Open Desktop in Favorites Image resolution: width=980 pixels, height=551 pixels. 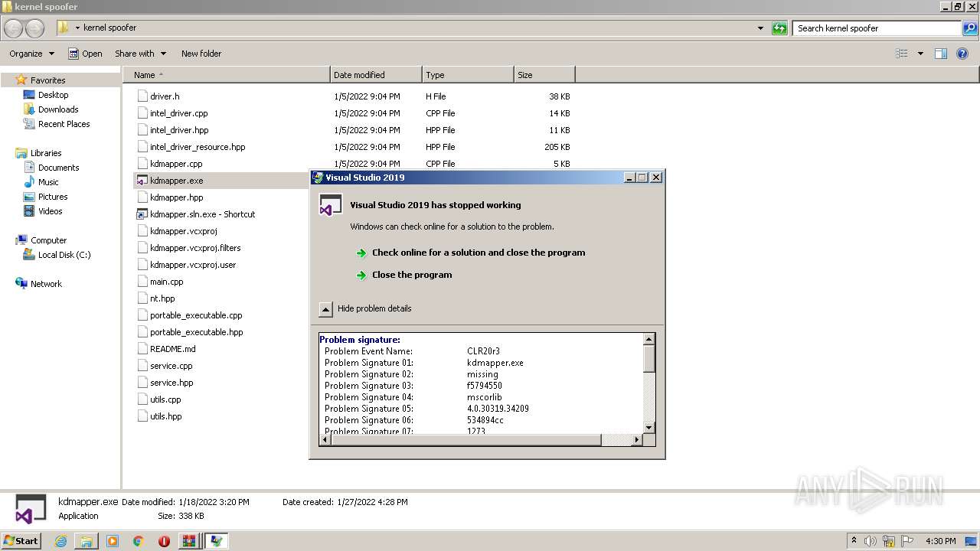tap(53, 95)
